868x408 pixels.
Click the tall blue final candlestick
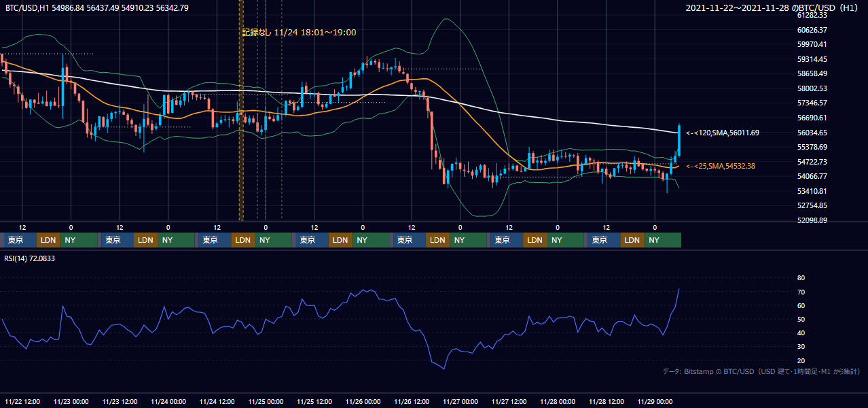[679, 140]
